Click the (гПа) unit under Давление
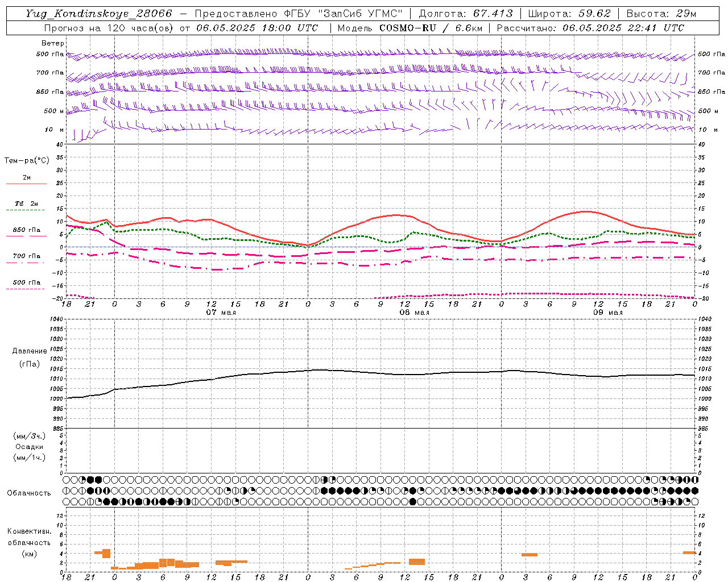The width and height of the screenshot is (728, 582). tap(30, 364)
